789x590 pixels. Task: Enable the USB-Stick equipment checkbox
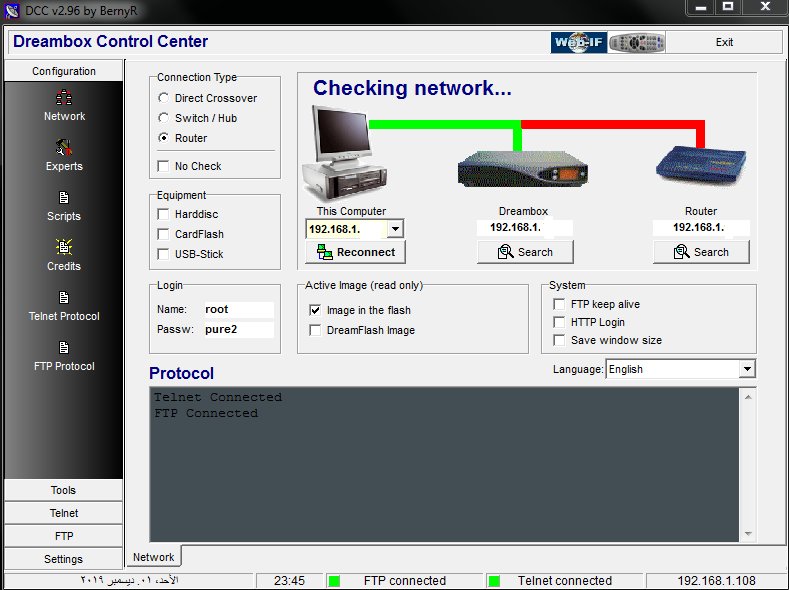point(163,254)
